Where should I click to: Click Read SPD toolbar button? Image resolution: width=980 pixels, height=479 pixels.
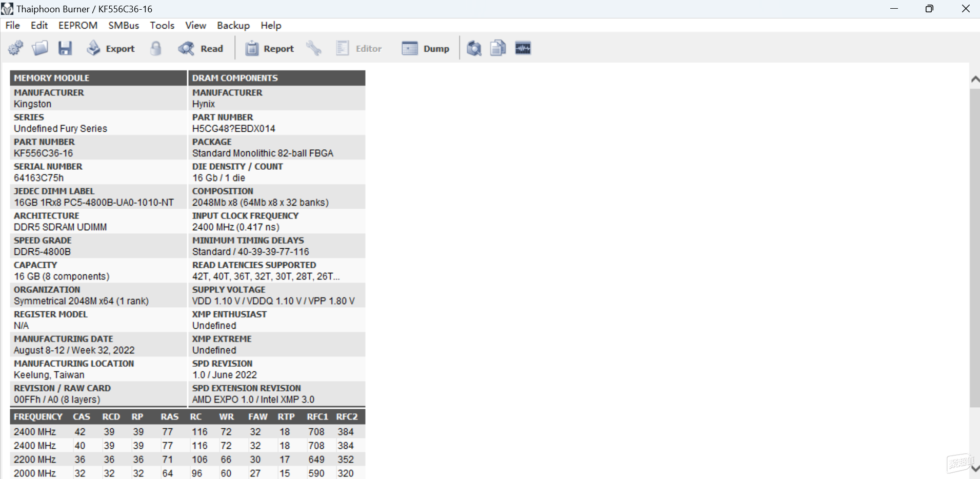[x=201, y=48]
